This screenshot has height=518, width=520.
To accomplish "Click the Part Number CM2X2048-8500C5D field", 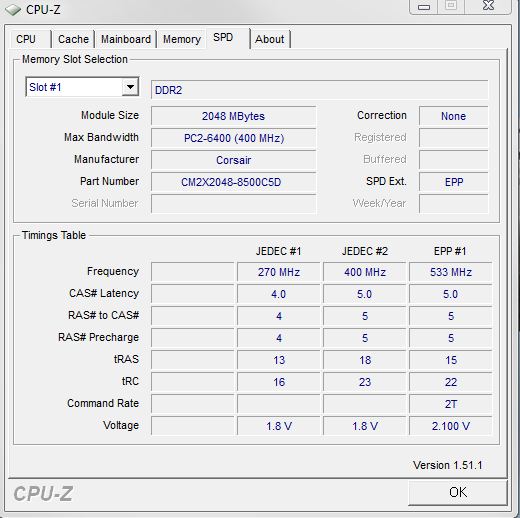I will point(233,182).
